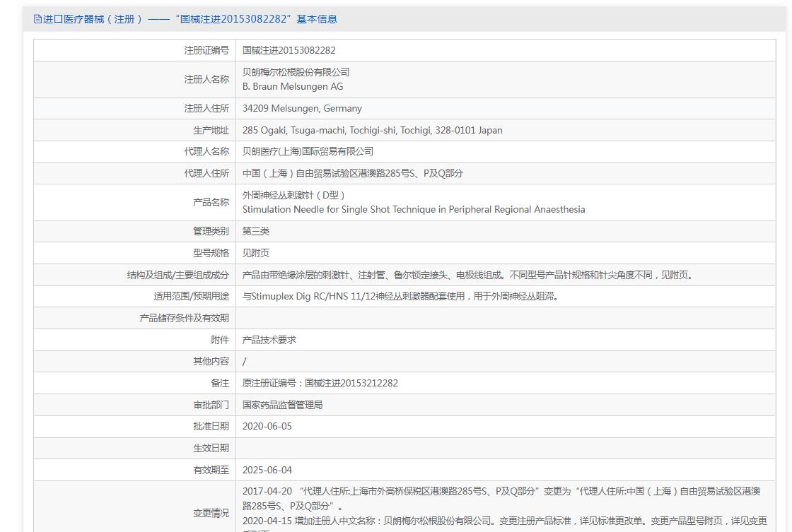Click the address 34209 Melsungen, Germany
792x532 pixels.
[x=302, y=108]
